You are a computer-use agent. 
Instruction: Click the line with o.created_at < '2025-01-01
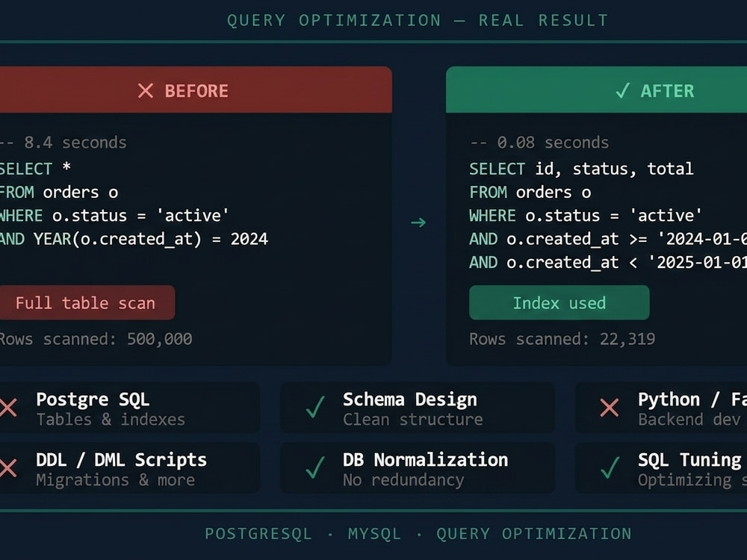(608, 262)
